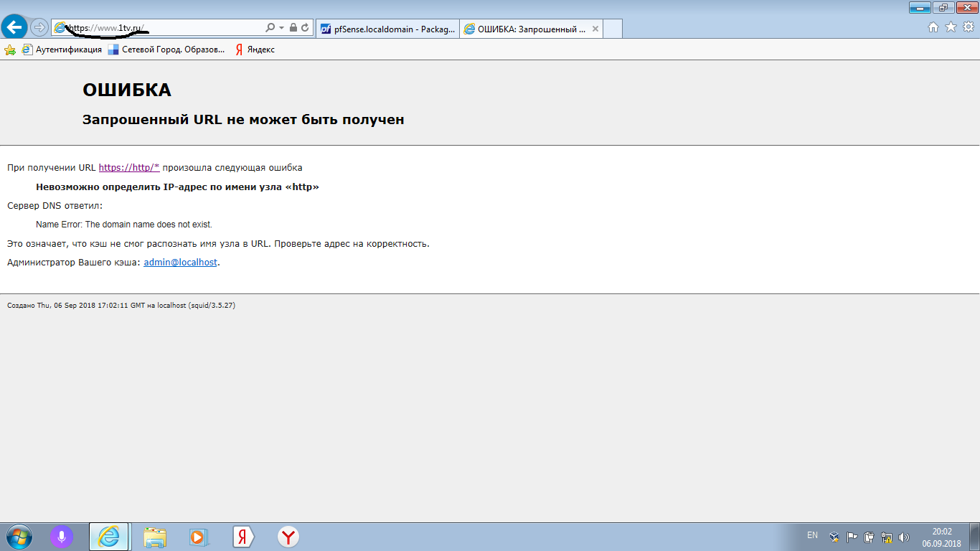
Task: Click the Forward navigation arrow
Action: [39, 27]
